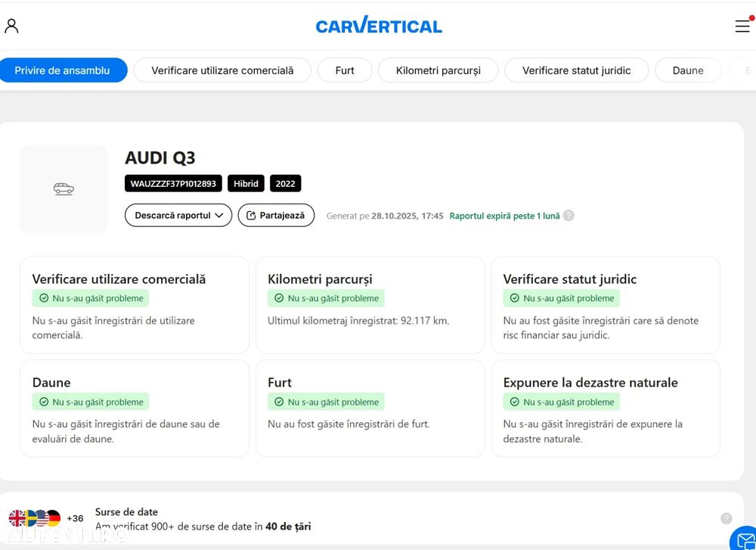Open the Daune tab

click(688, 70)
